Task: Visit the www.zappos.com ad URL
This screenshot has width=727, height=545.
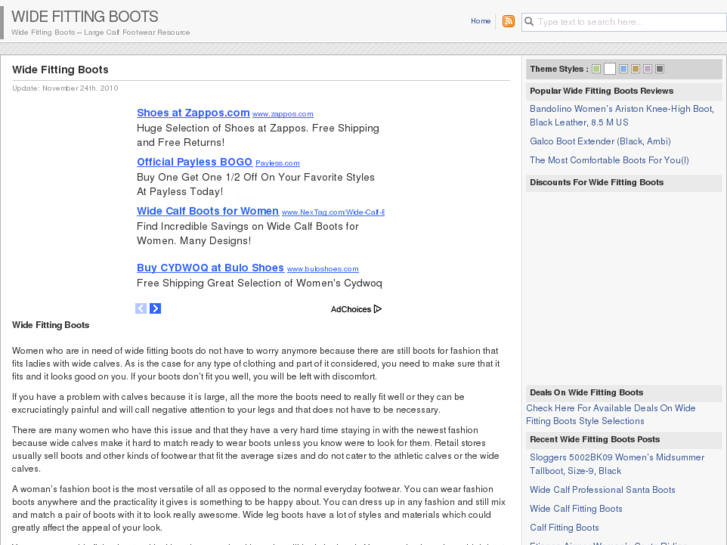Action: 283,114
